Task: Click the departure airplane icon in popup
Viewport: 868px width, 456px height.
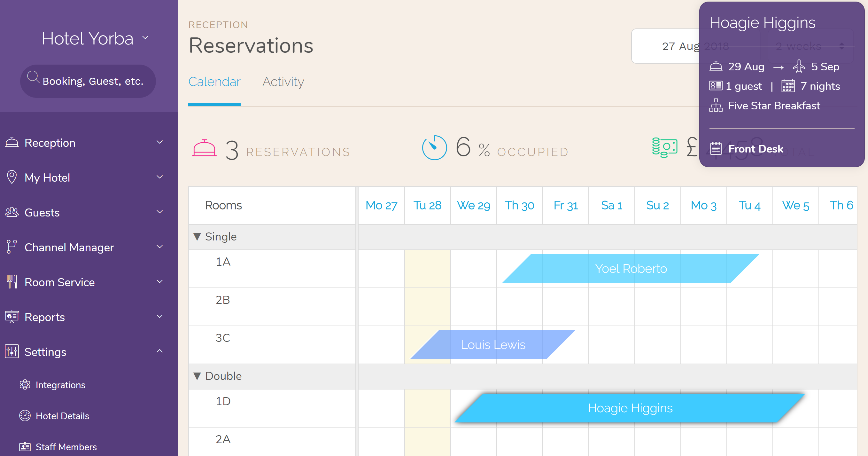Action: [799, 66]
